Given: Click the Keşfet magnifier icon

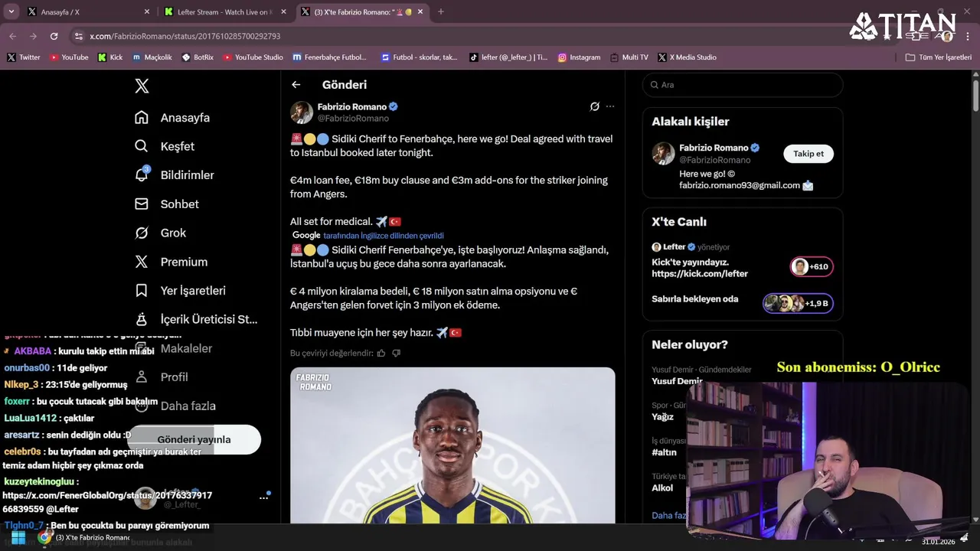Looking at the screenshot, I should (x=142, y=146).
